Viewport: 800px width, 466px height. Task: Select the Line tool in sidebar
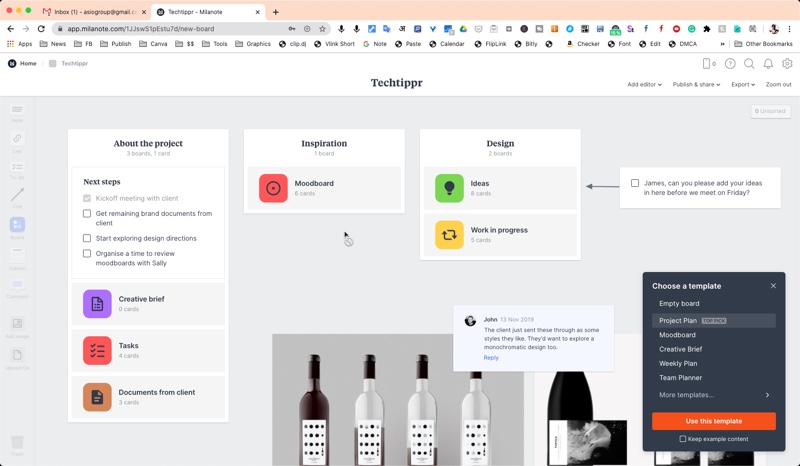(17, 198)
